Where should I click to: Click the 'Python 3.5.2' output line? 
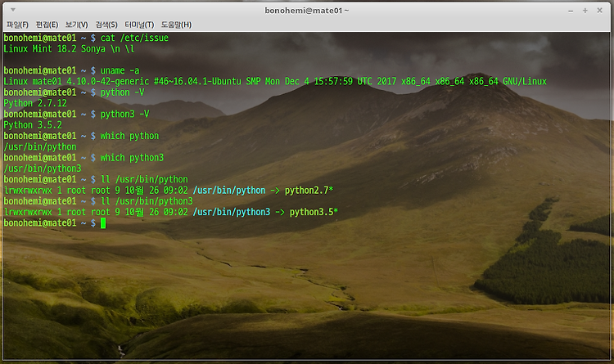33,125
